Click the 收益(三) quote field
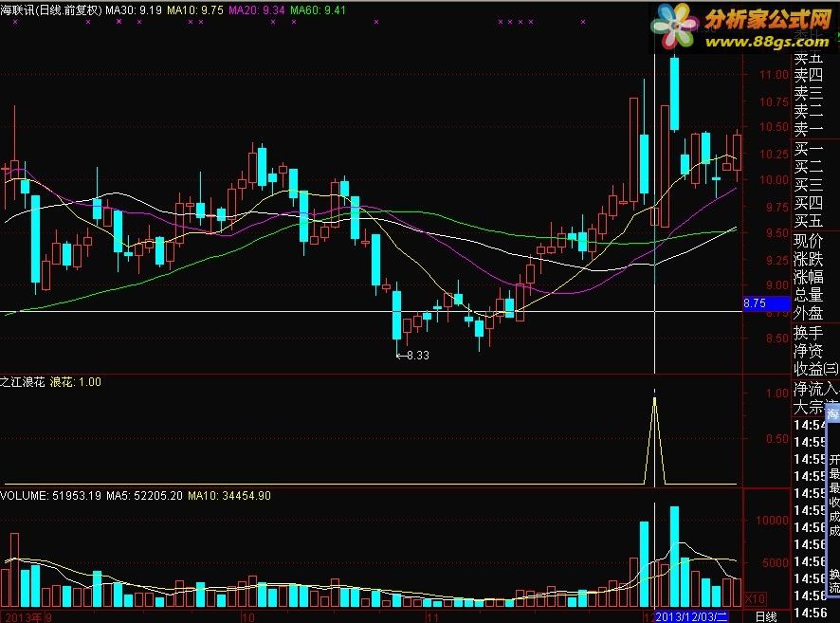840x623 pixels. point(816,369)
